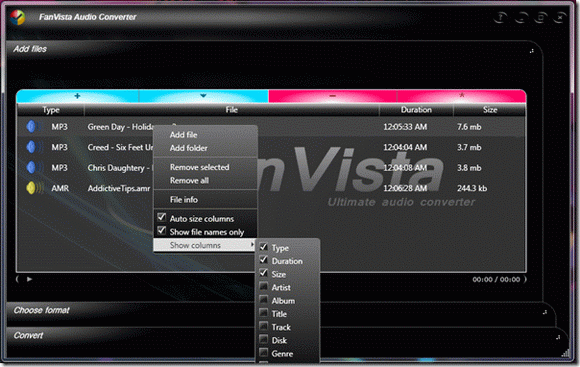Sort by the Duration column header
580x367 pixels.
click(416, 110)
